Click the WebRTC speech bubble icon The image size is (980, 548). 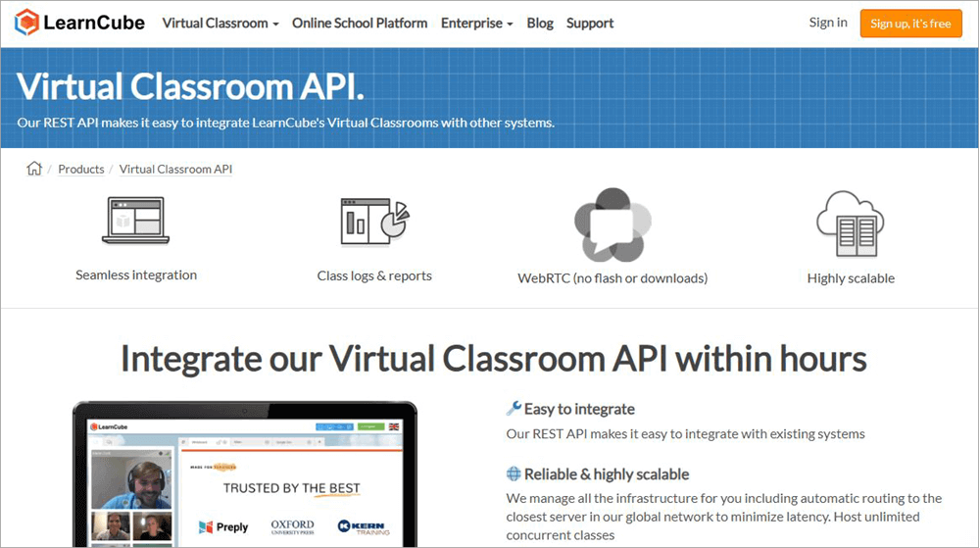pos(612,225)
